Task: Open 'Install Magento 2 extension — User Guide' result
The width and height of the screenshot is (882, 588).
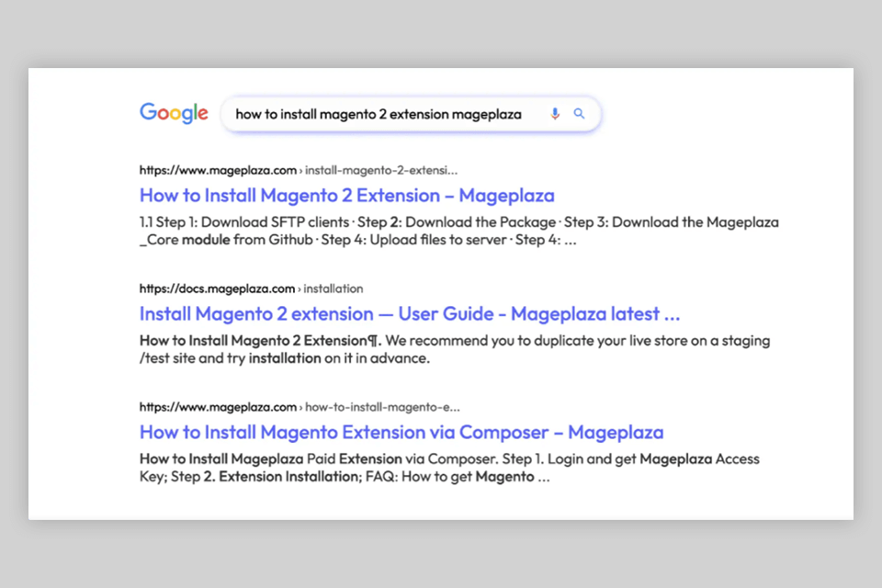Action: pos(410,313)
